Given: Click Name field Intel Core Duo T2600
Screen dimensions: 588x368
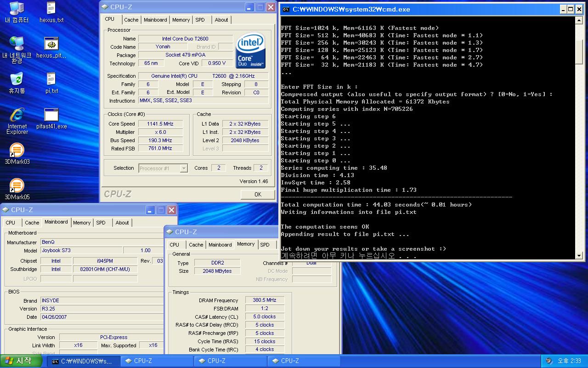Looking at the screenshot, I should [185, 39].
